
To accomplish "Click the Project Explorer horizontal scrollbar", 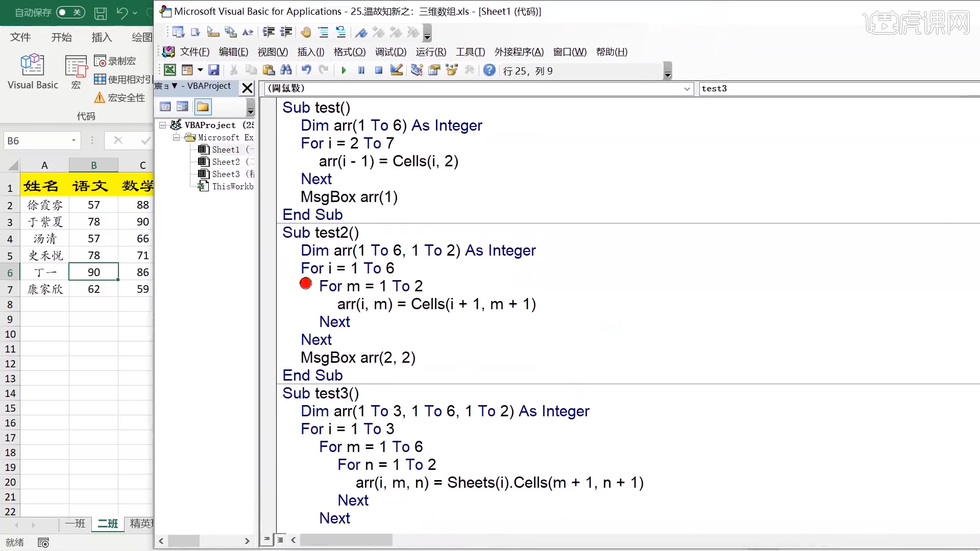I will click(183, 541).
